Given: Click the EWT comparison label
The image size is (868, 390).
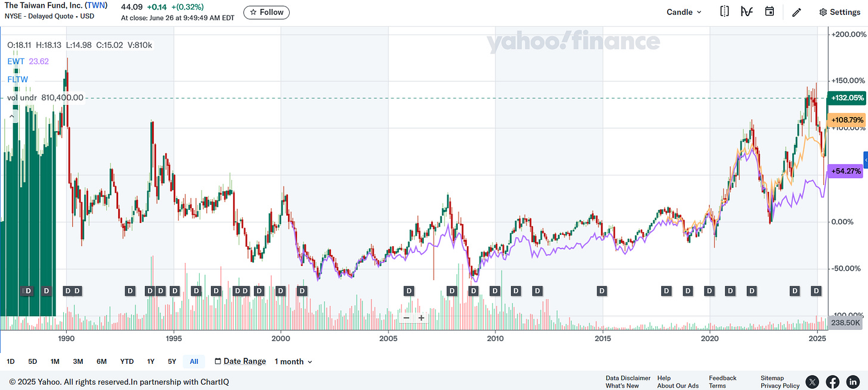Looking at the screenshot, I should pos(15,61).
